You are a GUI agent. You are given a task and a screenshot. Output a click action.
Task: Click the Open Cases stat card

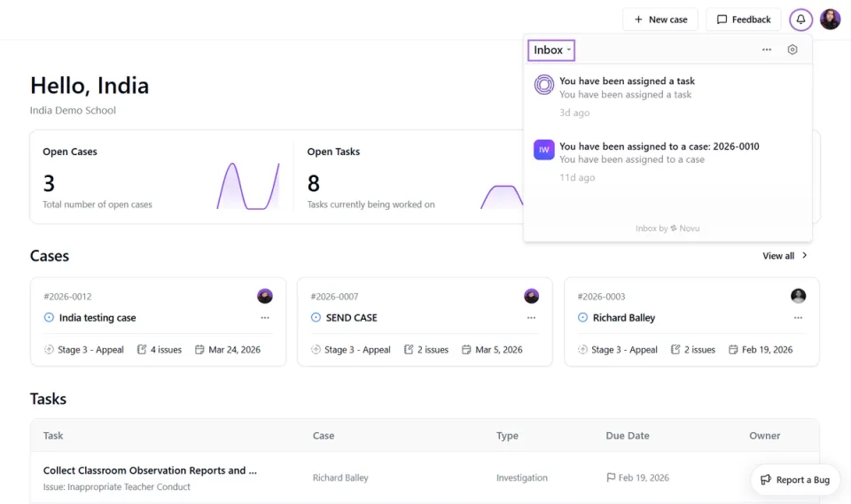click(161, 177)
